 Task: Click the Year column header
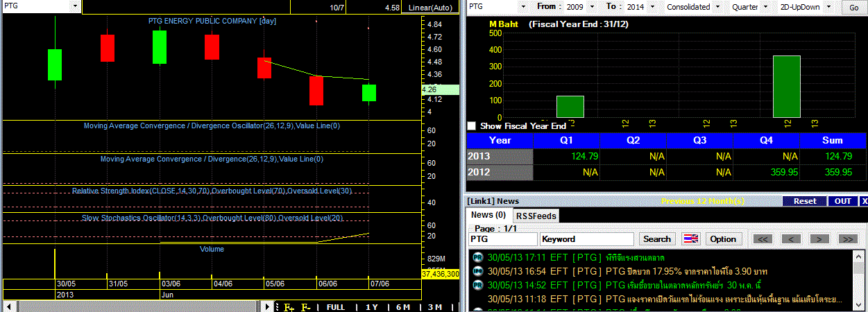point(500,140)
